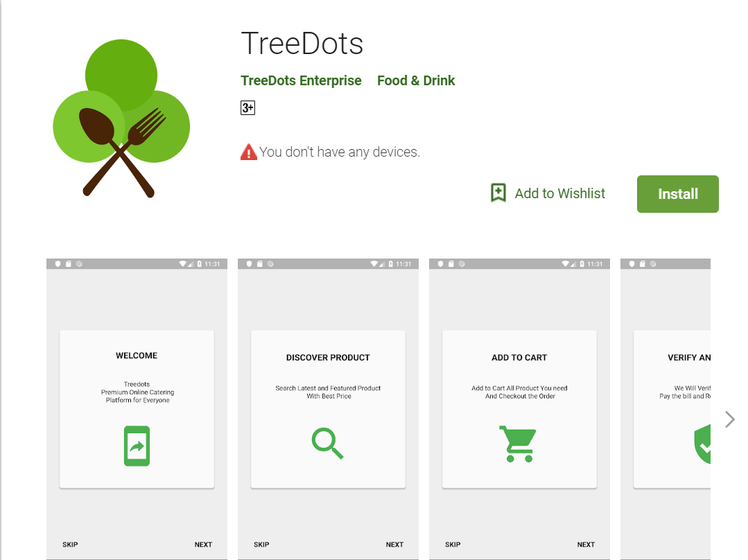Click NEXT in the Discover Product screenshot

(394, 544)
